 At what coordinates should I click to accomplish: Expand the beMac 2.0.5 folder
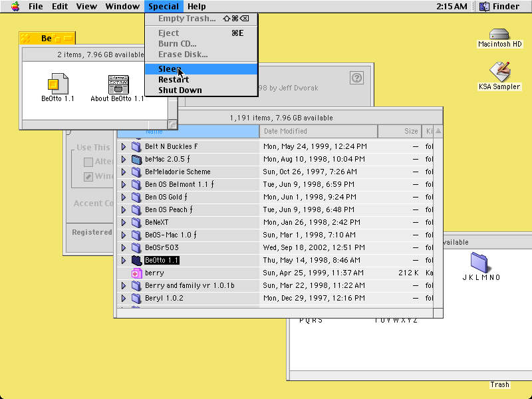[x=124, y=159]
